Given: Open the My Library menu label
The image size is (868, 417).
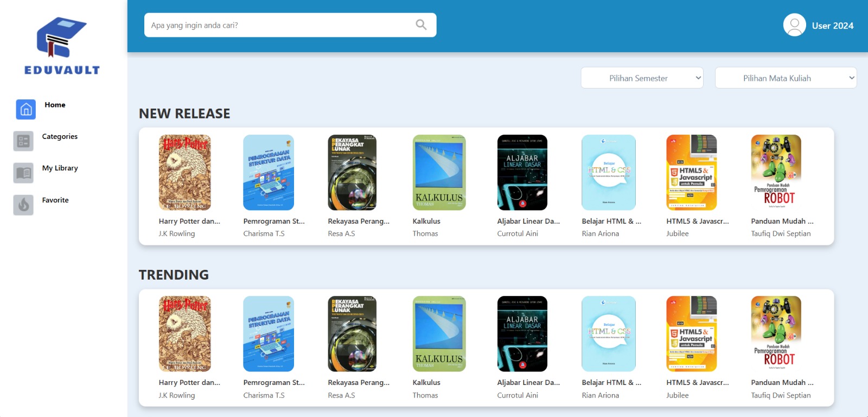Looking at the screenshot, I should pyautogui.click(x=60, y=168).
